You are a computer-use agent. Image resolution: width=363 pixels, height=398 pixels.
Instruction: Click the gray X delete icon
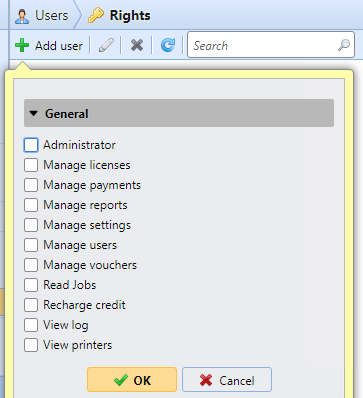coord(137,45)
